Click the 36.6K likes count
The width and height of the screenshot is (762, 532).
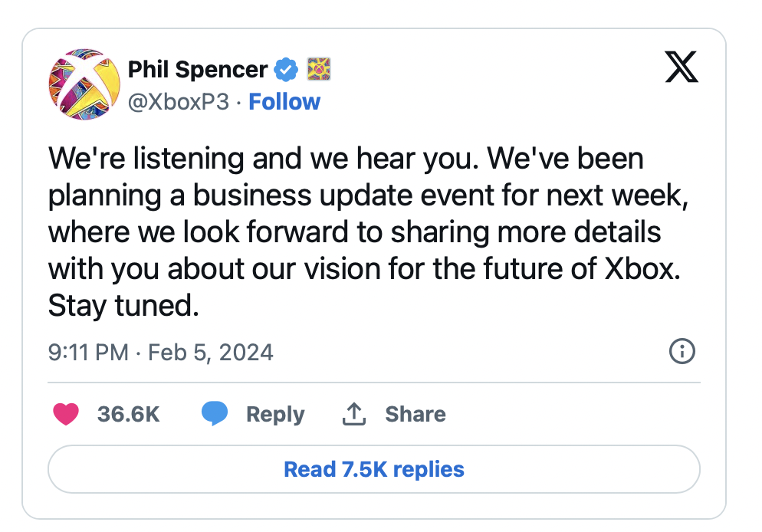click(129, 415)
